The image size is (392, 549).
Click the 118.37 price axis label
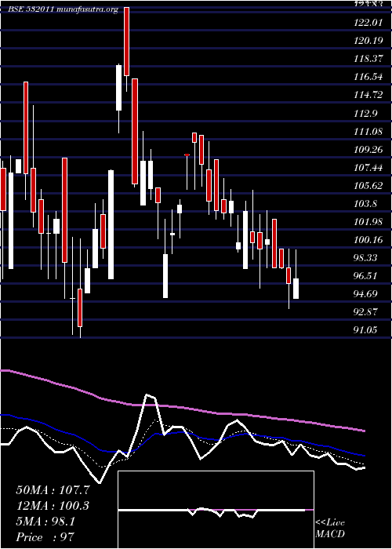[368, 59]
